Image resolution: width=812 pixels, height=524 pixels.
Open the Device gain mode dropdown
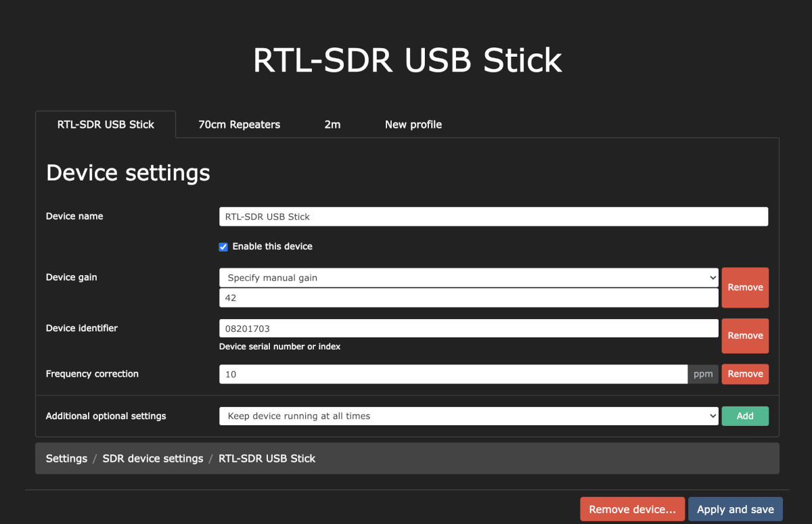click(468, 277)
